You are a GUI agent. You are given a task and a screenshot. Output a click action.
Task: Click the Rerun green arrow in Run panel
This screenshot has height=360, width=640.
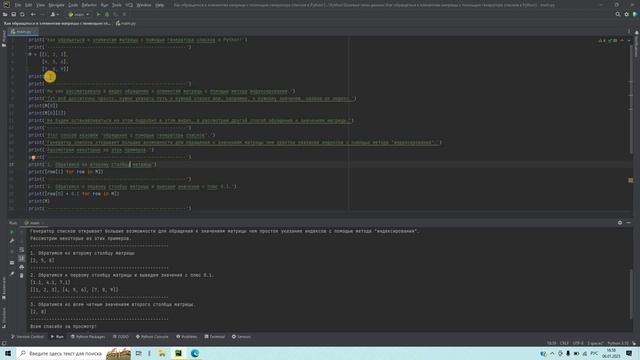click(12, 232)
